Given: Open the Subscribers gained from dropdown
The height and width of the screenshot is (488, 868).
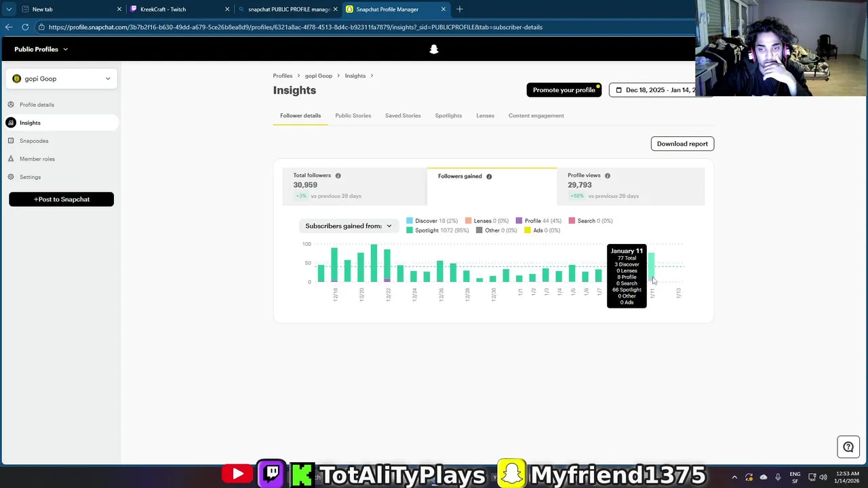Looking at the screenshot, I should tap(348, 226).
